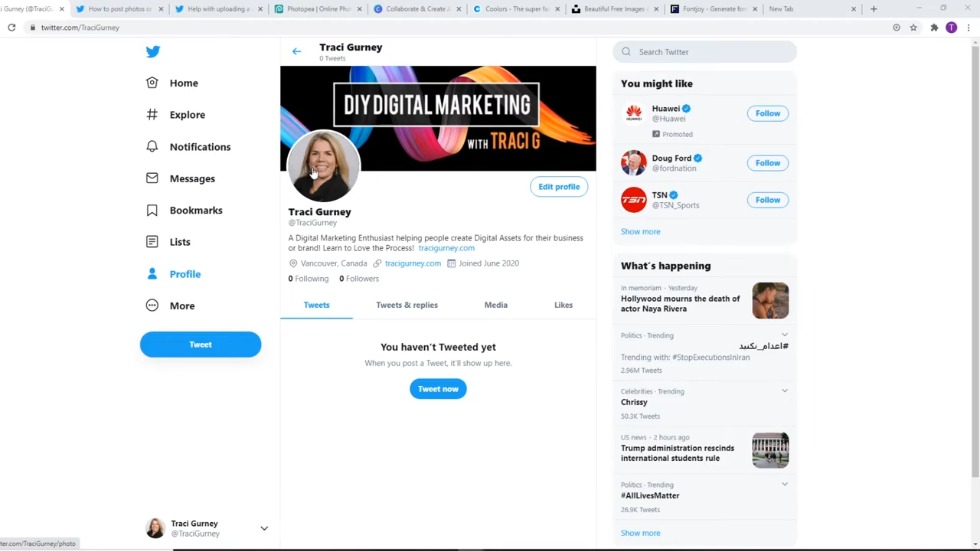Viewport: 980px width, 551px height.
Task: Click the Tweet now button
Action: point(438,389)
